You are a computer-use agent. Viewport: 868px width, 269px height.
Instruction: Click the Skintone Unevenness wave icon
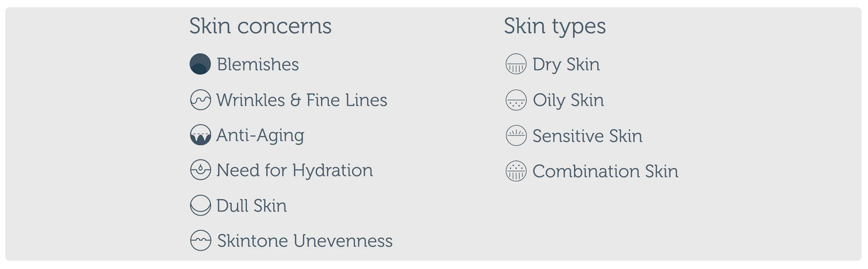pos(200,240)
